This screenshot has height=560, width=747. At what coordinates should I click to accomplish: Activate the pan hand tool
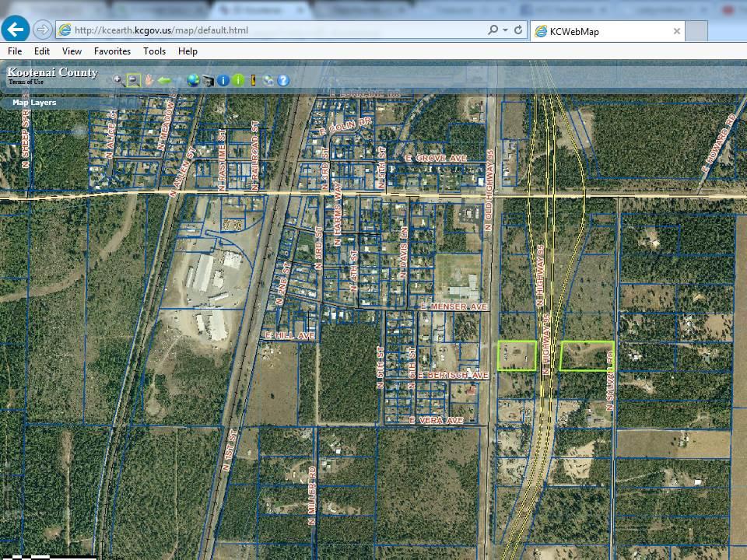pos(148,79)
